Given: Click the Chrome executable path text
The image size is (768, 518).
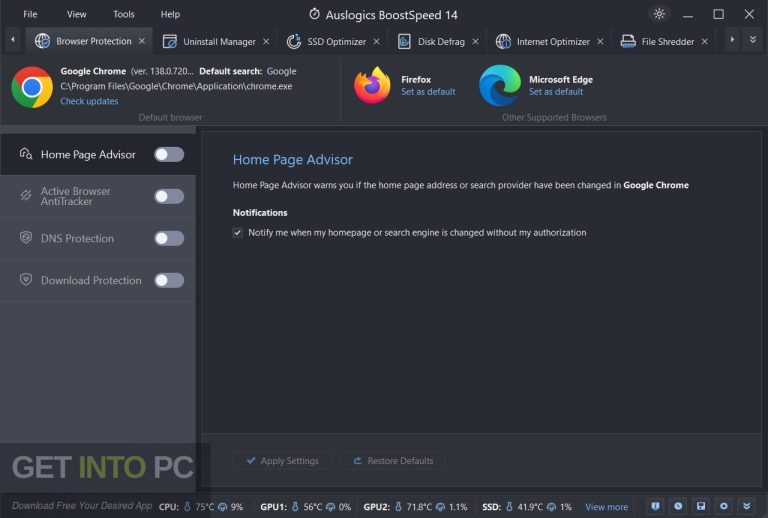Looking at the screenshot, I should pyautogui.click(x=176, y=86).
